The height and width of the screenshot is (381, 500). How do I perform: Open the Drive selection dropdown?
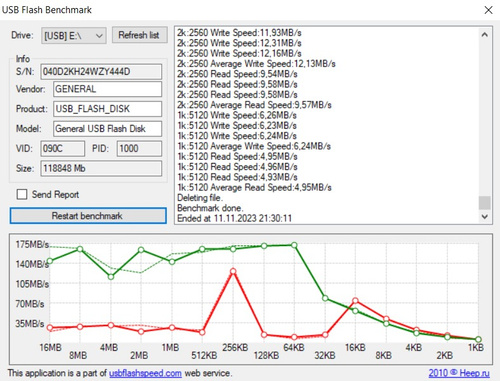tap(74, 35)
